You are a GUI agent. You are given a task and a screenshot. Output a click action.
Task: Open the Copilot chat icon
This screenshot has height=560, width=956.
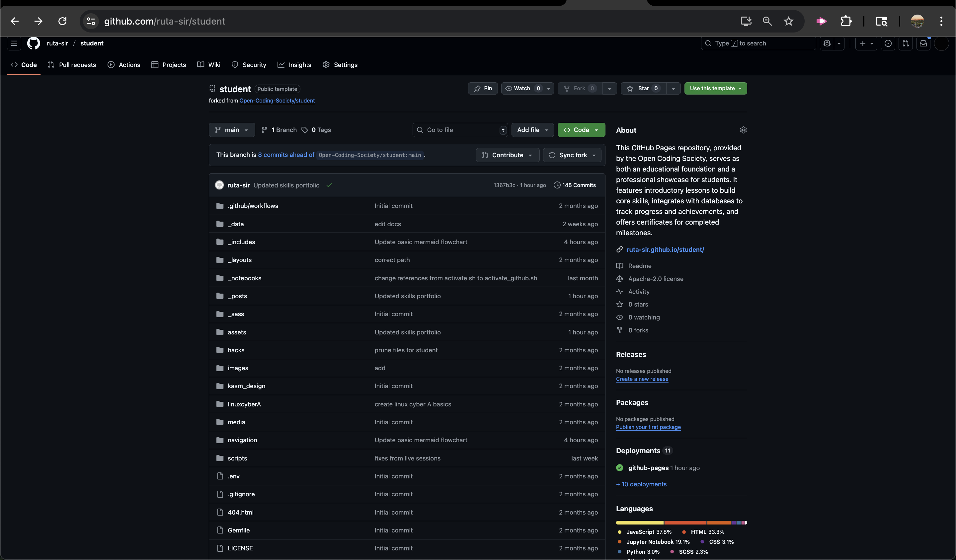coord(827,43)
